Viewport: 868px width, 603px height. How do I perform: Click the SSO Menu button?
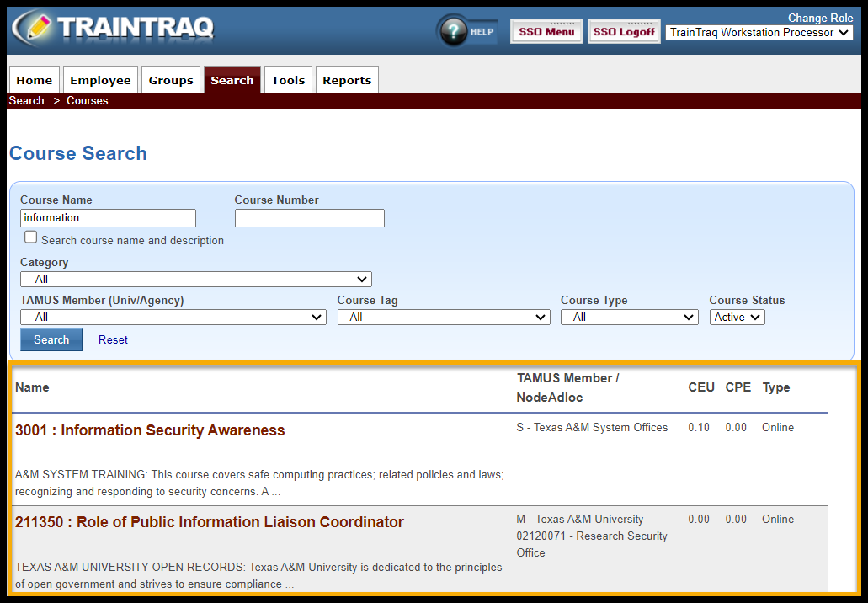(546, 32)
